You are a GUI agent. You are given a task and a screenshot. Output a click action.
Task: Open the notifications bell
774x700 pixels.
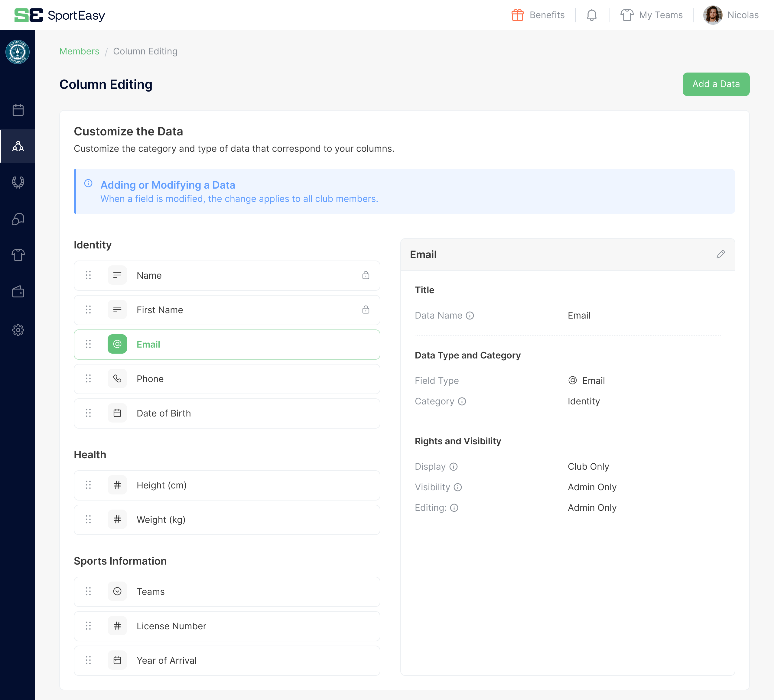click(592, 15)
